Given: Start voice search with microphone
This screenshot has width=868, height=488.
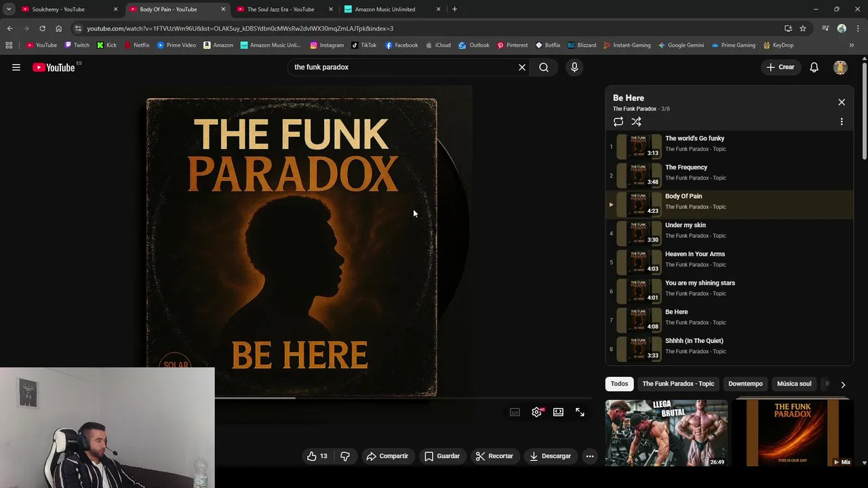Looking at the screenshot, I should point(574,67).
